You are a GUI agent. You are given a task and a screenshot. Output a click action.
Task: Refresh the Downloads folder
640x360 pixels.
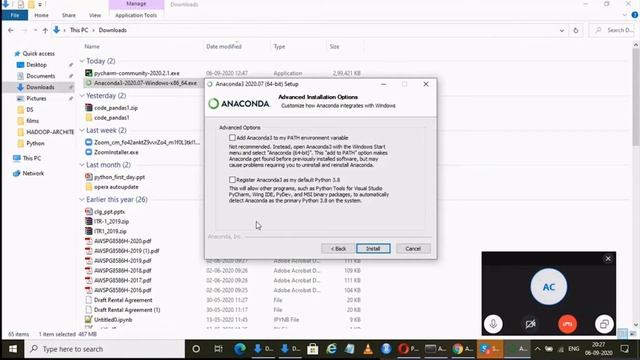pos(576,30)
